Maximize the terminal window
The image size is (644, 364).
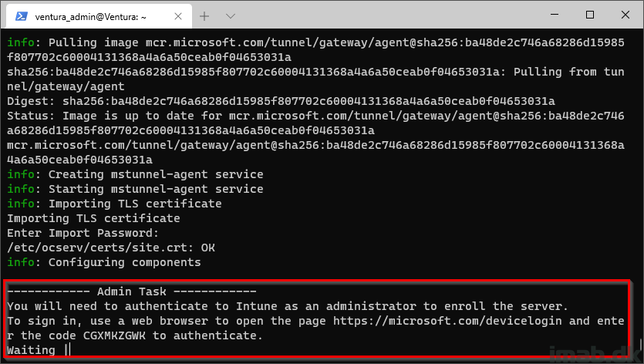point(590,15)
